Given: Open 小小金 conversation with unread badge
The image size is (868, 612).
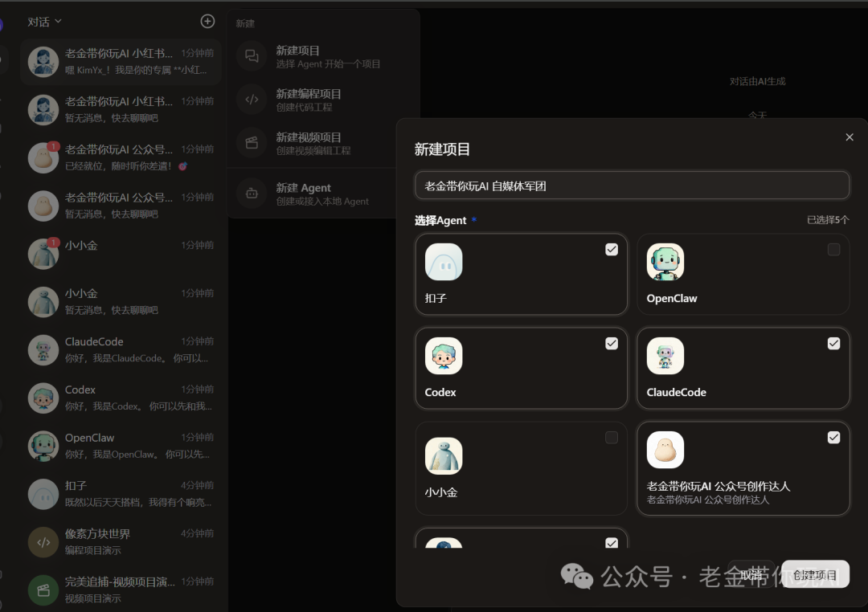Looking at the screenshot, I should [121, 254].
